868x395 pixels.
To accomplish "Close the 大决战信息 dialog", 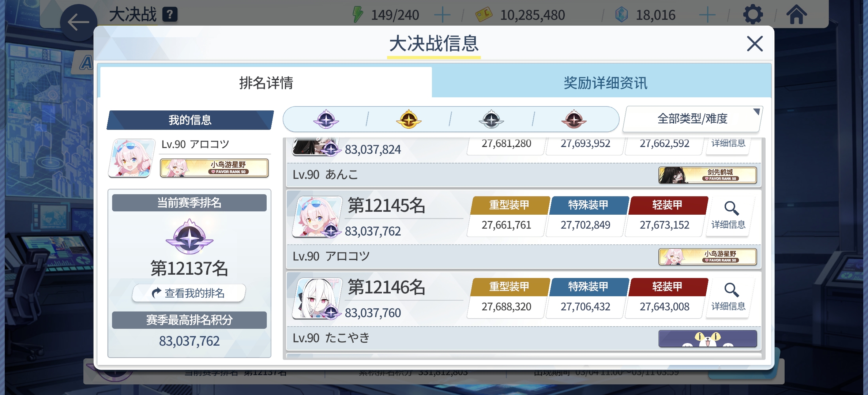I will click(755, 44).
